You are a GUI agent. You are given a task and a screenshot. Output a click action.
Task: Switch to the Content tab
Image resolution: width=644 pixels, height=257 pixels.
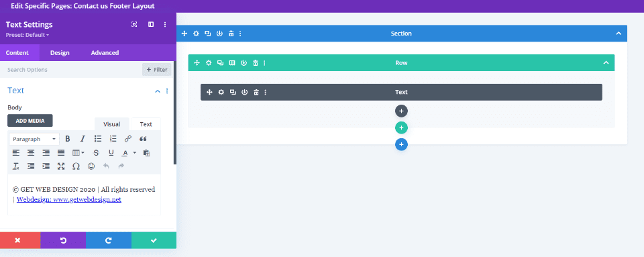(17, 52)
